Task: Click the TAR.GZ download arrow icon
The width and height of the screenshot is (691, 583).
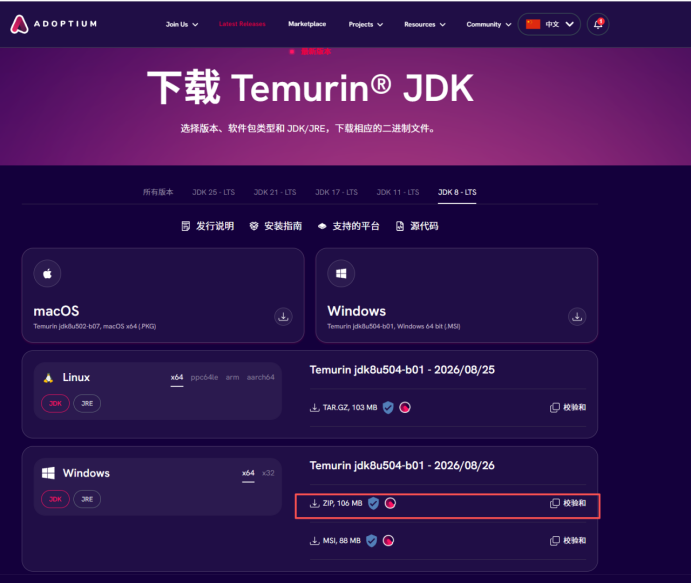Action: tap(315, 408)
